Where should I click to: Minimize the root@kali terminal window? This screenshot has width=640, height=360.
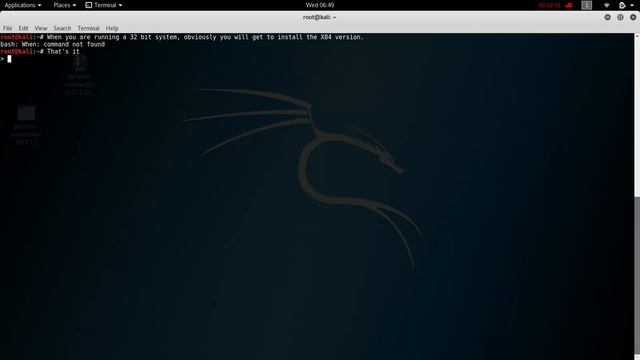(607, 17)
